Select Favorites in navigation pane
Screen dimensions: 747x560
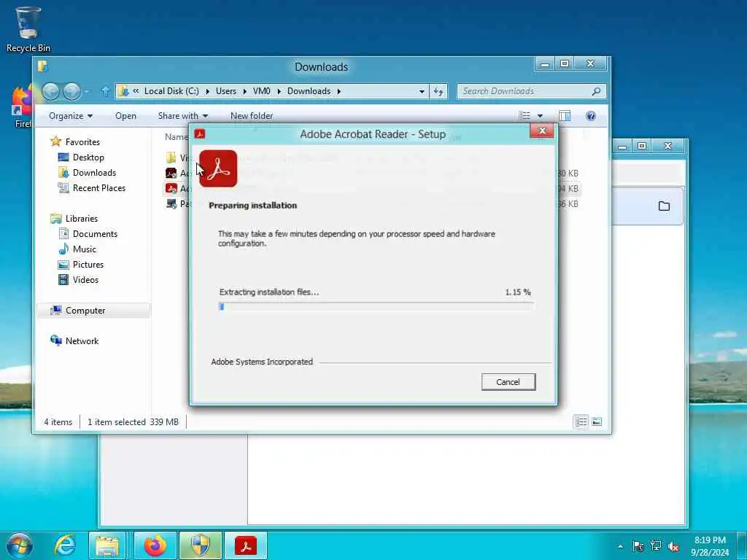[x=82, y=142]
